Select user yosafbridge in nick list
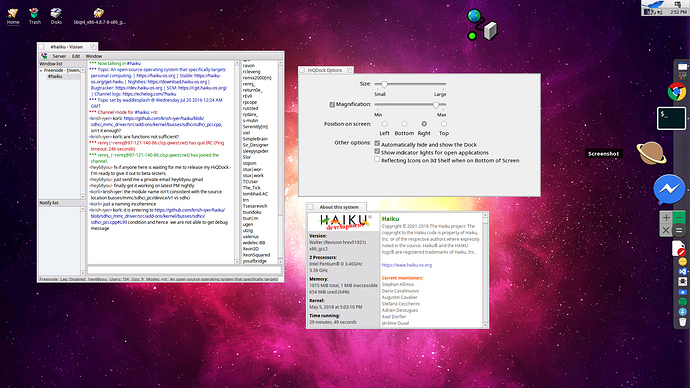Image resolution: width=690 pixels, height=388 pixels. [254, 261]
